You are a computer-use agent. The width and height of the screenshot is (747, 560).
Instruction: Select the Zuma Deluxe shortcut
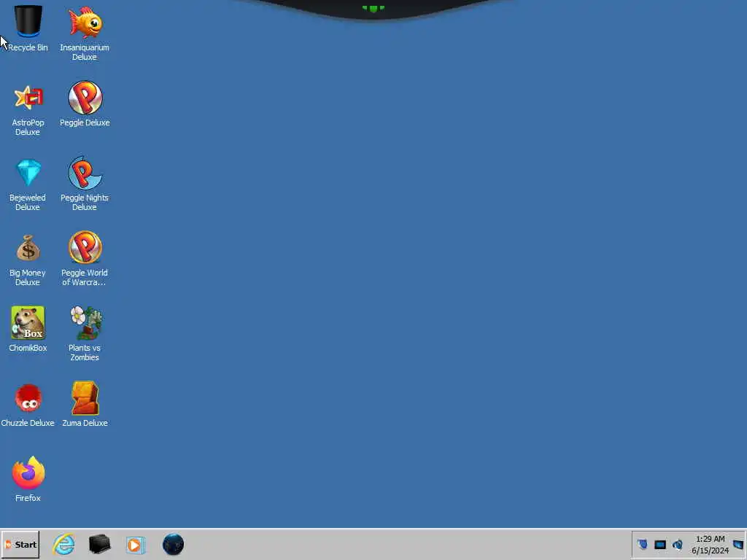click(85, 404)
